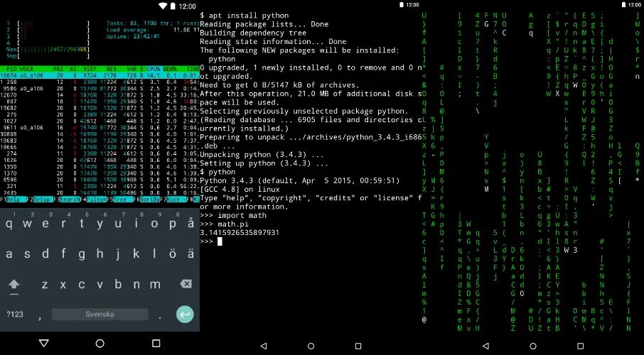Select process row with PID 19682
The width and height of the screenshot is (644, 355).
point(100,108)
